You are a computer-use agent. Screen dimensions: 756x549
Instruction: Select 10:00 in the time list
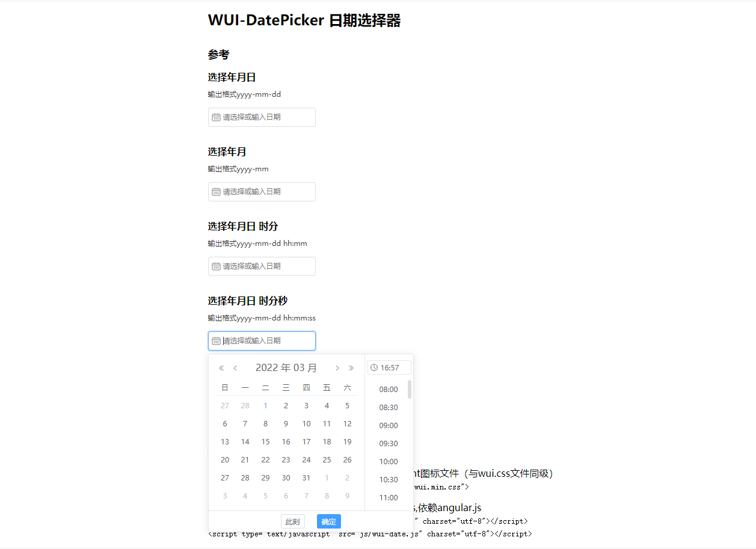(389, 462)
